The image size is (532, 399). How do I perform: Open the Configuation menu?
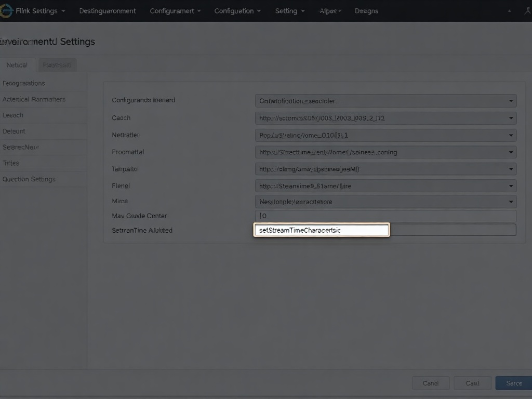(237, 11)
